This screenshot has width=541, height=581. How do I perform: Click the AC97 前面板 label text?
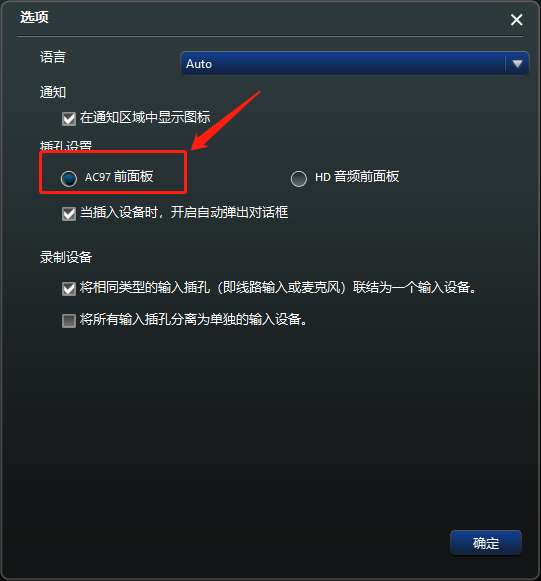119,177
